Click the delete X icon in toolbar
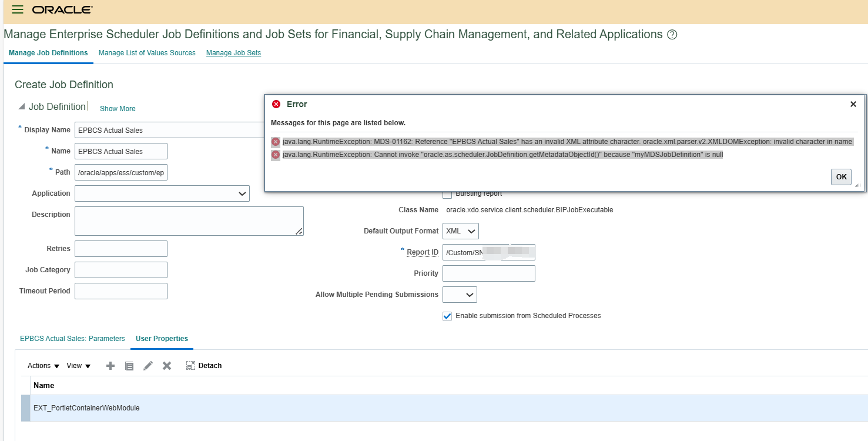This screenshot has width=868, height=441. (x=167, y=366)
